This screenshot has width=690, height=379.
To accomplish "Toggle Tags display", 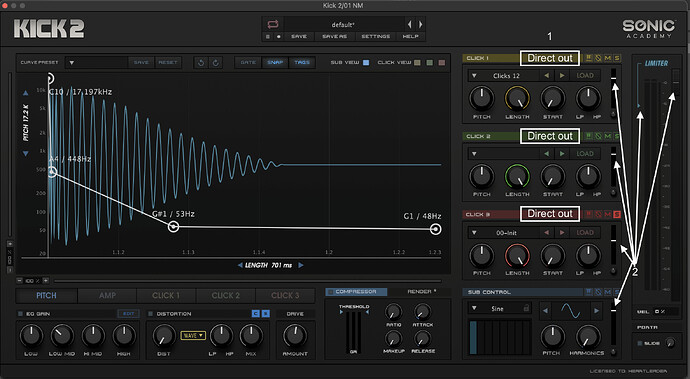I will tap(302, 63).
